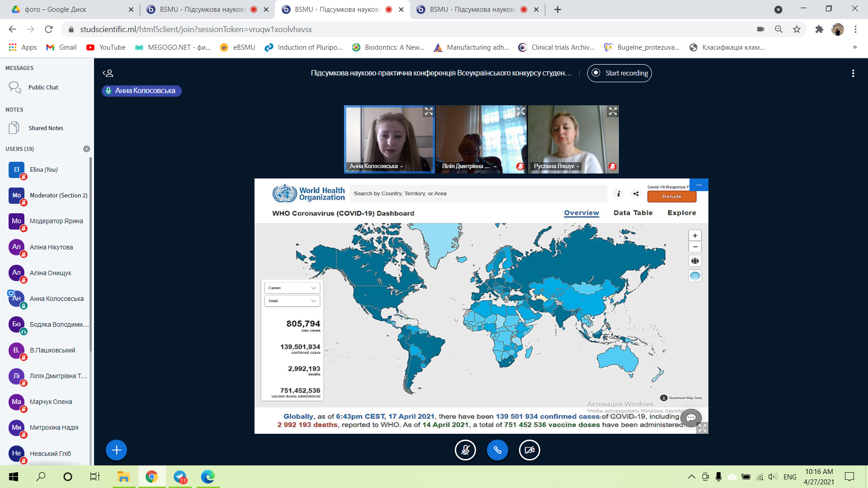Viewport: 868px width, 488px height.
Task: Go back in browser history
Action: (12, 29)
